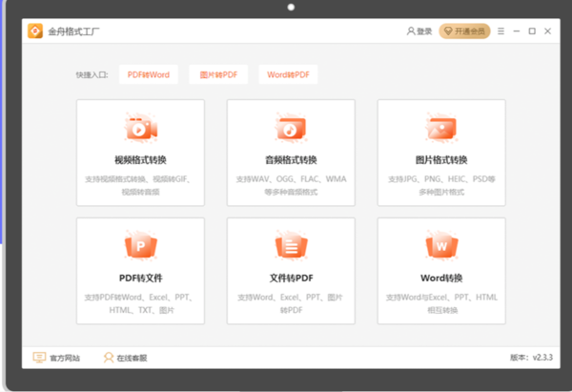
Task: Choose PDF转Word quick entry
Action: point(149,74)
